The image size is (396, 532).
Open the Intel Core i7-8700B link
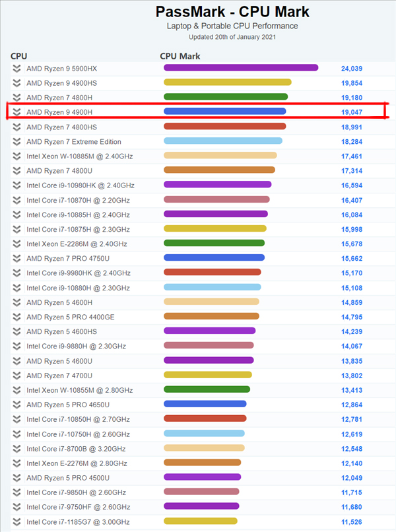pos(76,449)
